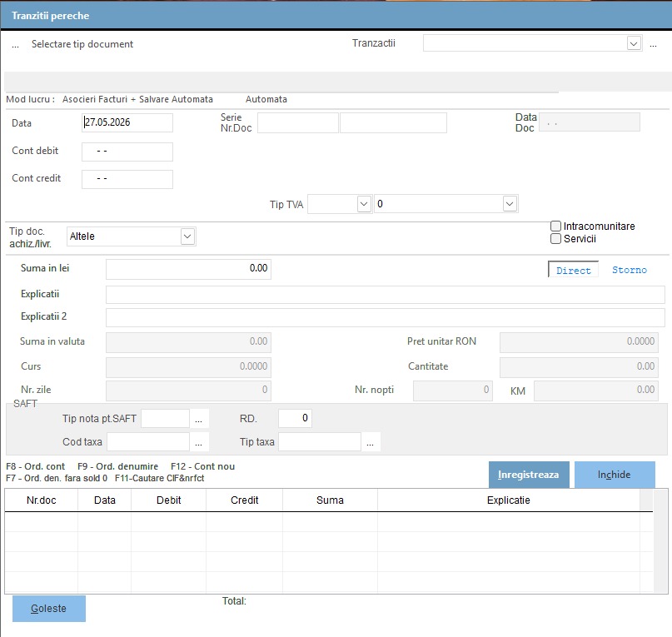672x637 pixels.
Task: Click the Cont credit field
Action: [x=127, y=179]
